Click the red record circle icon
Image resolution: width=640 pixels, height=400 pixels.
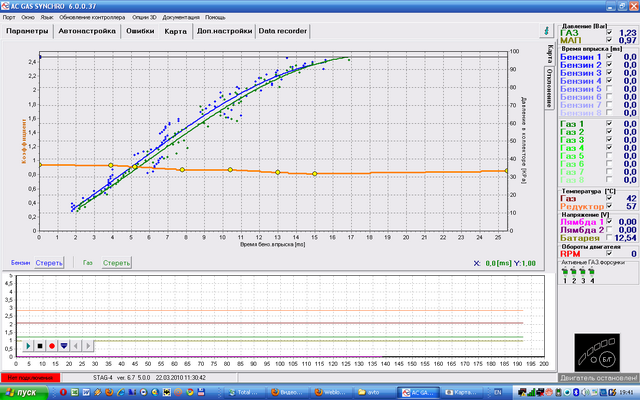pyautogui.click(x=52, y=345)
